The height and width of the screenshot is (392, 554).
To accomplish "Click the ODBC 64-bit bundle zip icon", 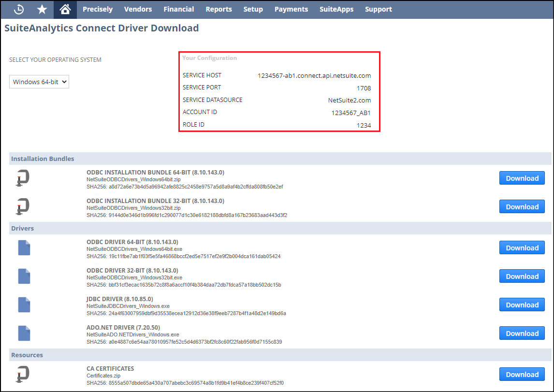I will [22, 178].
